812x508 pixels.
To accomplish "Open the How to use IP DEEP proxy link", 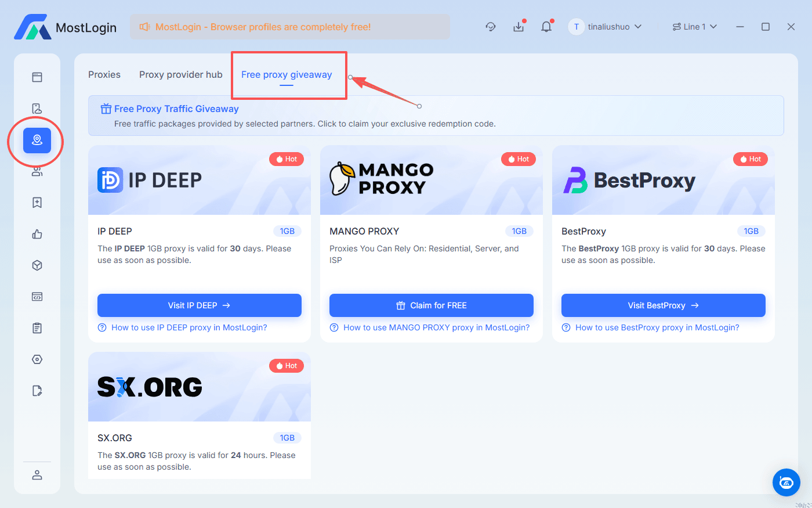I will 190,327.
